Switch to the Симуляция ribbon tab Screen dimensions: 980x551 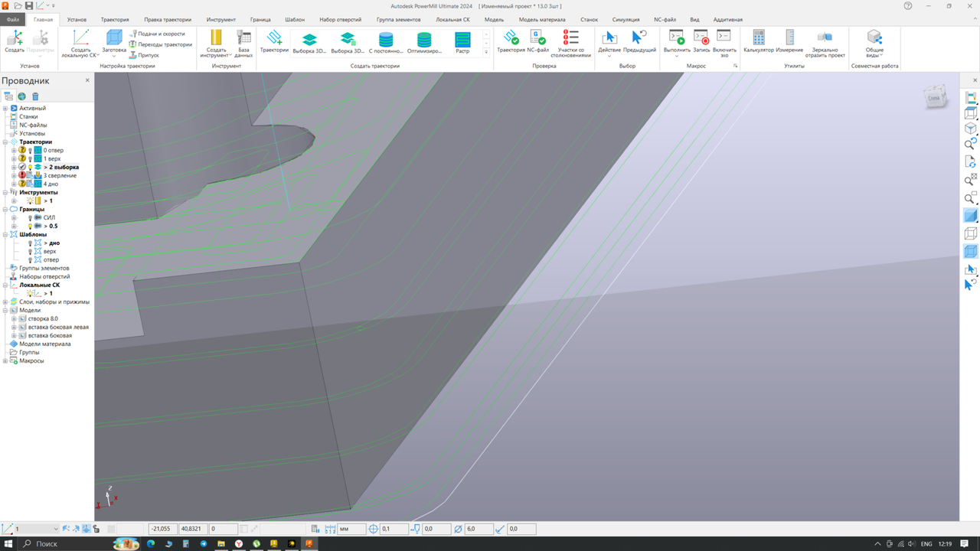pos(626,19)
